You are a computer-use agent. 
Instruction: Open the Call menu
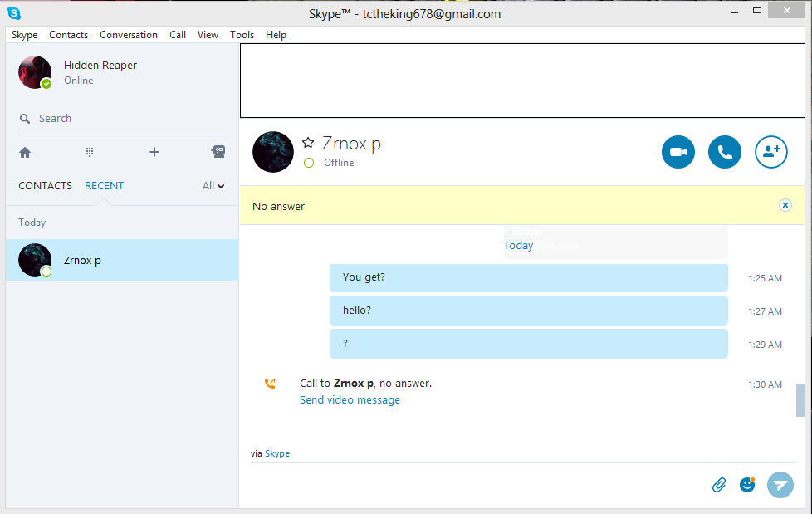coord(178,35)
